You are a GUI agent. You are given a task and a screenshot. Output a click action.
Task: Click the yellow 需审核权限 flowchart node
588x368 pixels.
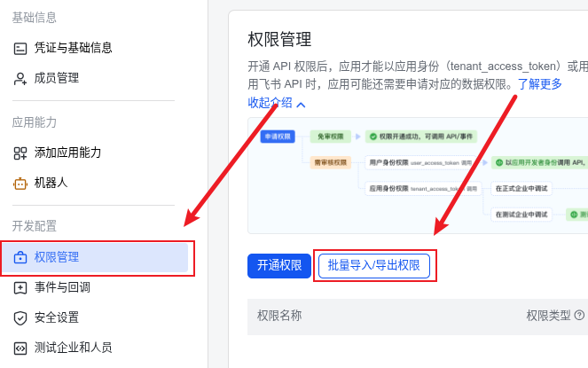[329, 163]
